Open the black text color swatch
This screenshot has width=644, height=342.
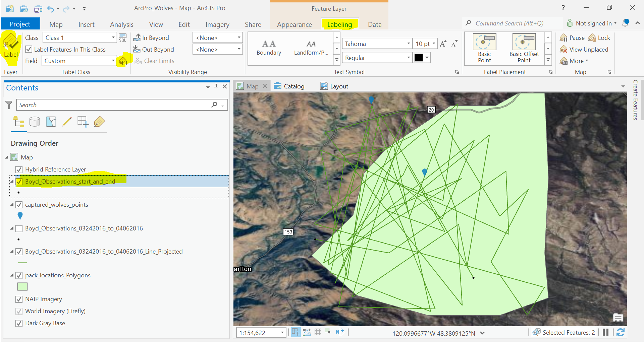click(418, 58)
